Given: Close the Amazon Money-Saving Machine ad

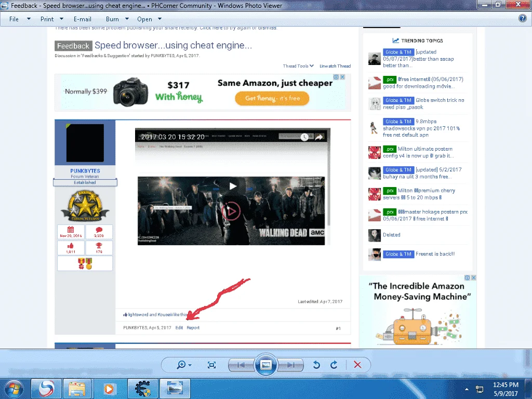Looking at the screenshot, I should 474,277.
